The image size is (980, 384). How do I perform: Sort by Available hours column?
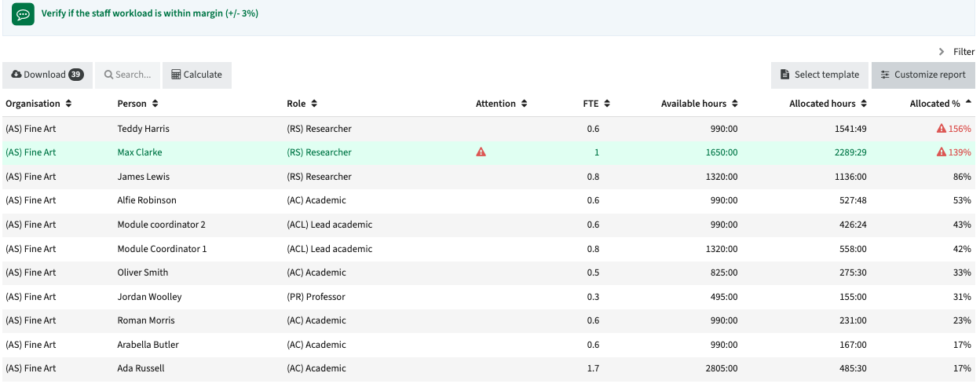[699, 104]
